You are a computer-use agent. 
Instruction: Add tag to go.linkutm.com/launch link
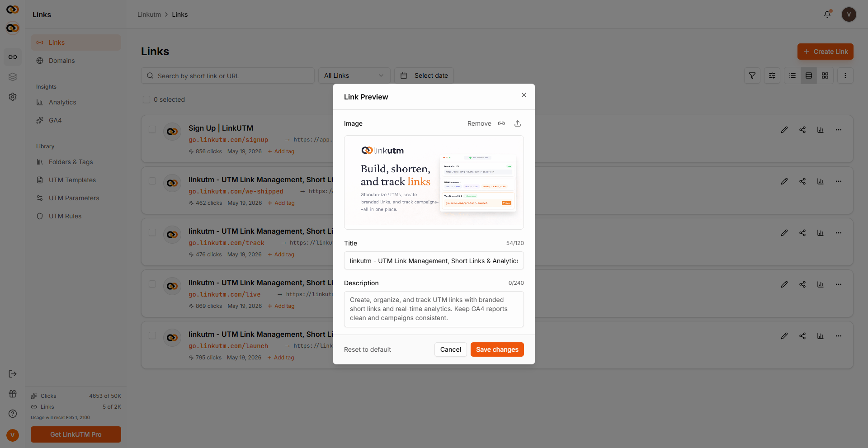tap(281, 358)
